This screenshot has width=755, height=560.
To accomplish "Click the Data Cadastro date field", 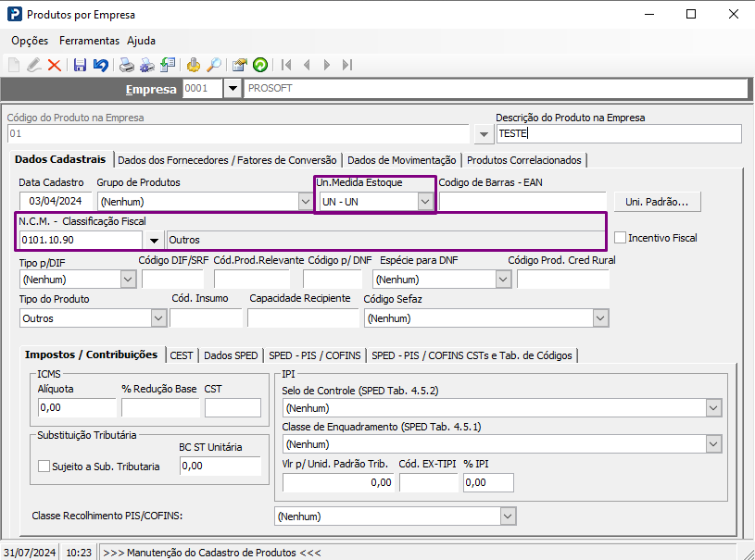I will pyautogui.click(x=56, y=201).
